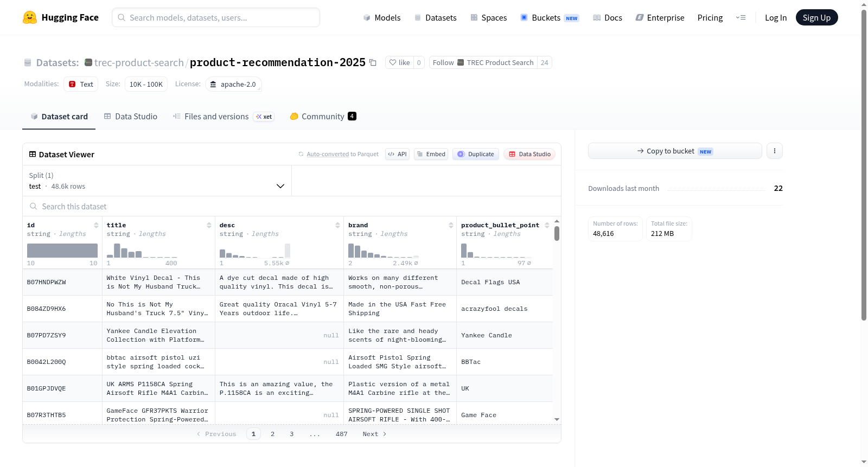Click Next page in pagination
Screen dimensions: 868x467
click(x=374, y=434)
